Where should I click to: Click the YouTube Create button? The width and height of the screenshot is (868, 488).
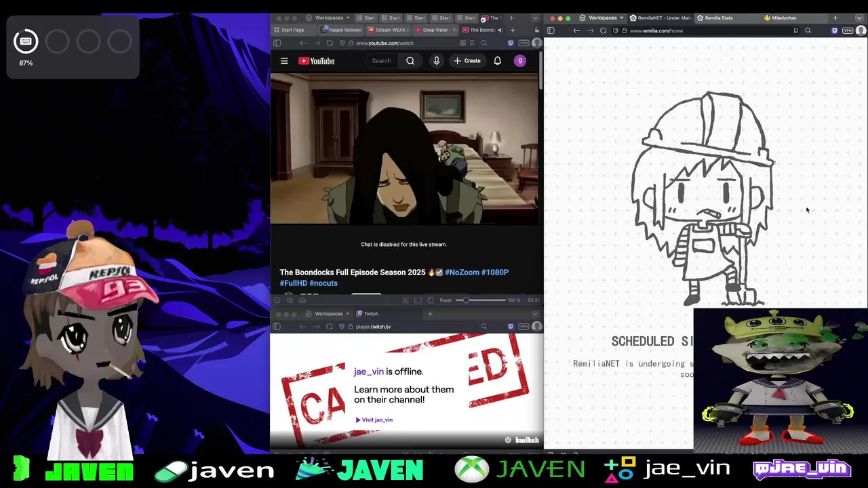467,61
